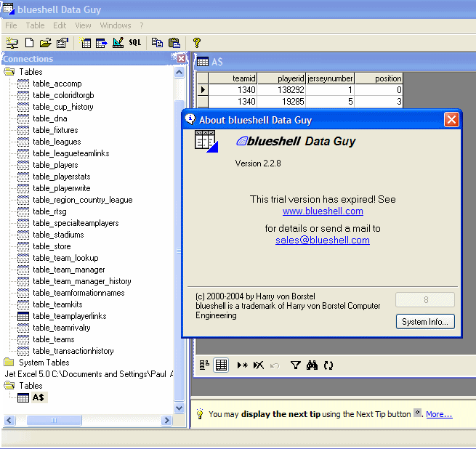Open the Table menu
Screen dimensions: 476x449
pyautogui.click(x=35, y=25)
